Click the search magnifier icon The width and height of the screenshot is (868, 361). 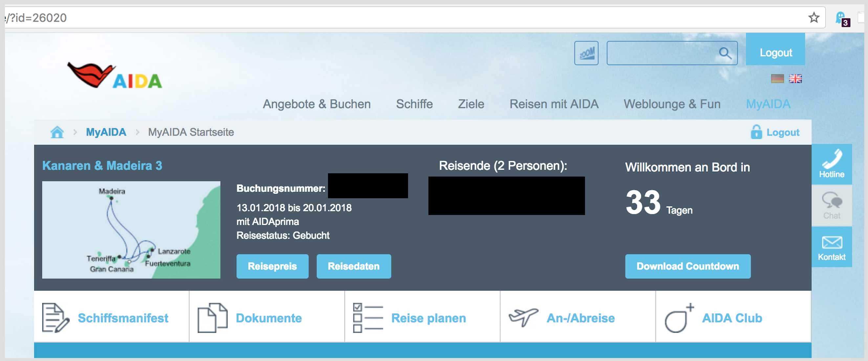[x=725, y=53]
